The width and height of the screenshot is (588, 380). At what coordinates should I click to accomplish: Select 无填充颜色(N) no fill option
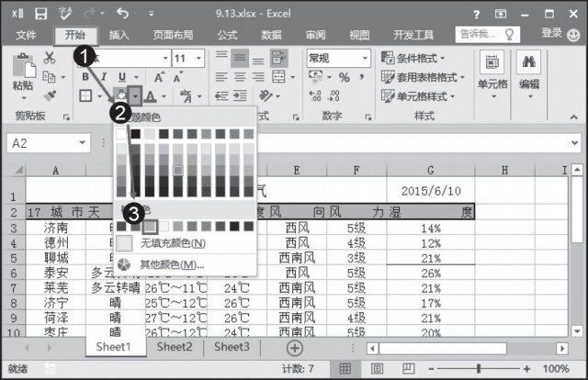pyautogui.click(x=186, y=243)
